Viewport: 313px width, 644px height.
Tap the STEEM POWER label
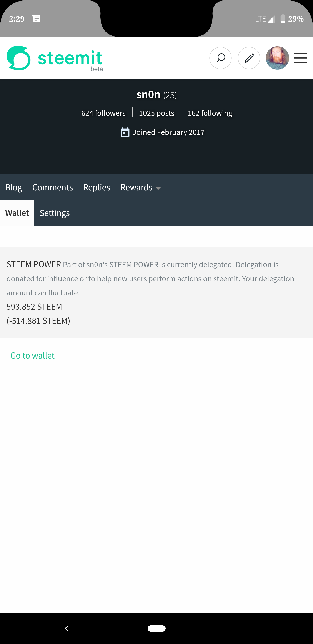[x=34, y=264]
